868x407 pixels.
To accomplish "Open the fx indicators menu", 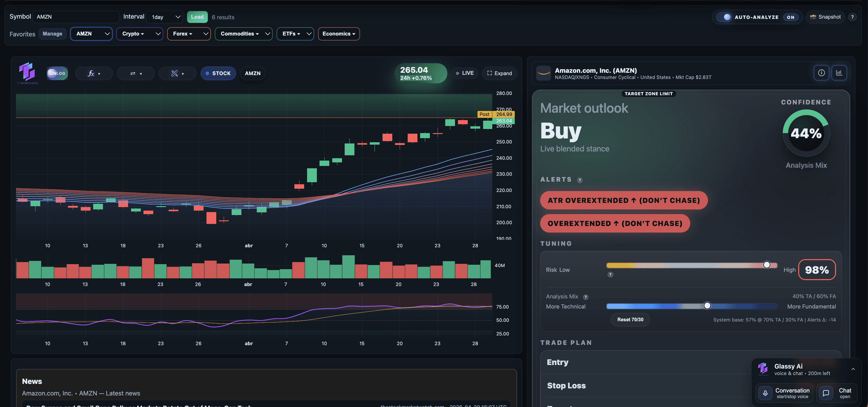I will (x=94, y=73).
